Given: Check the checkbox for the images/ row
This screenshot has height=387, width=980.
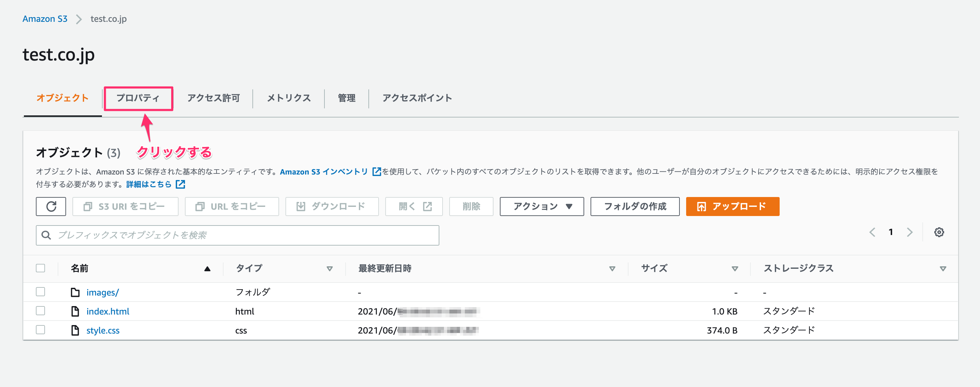Looking at the screenshot, I should (x=40, y=292).
